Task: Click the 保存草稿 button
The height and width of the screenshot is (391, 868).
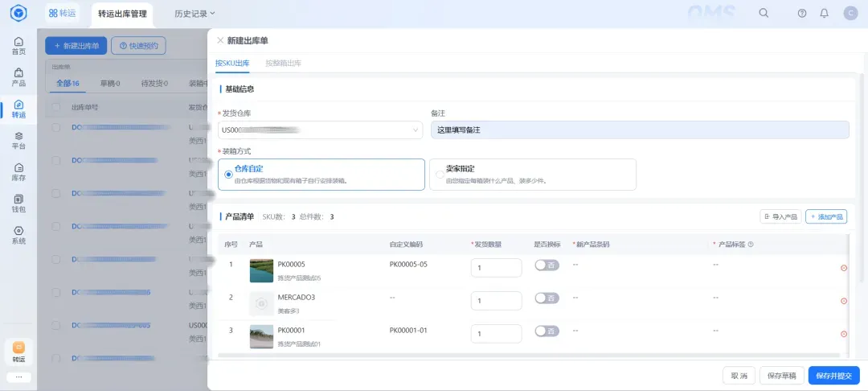Action: pyautogui.click(x=782, y=376)
